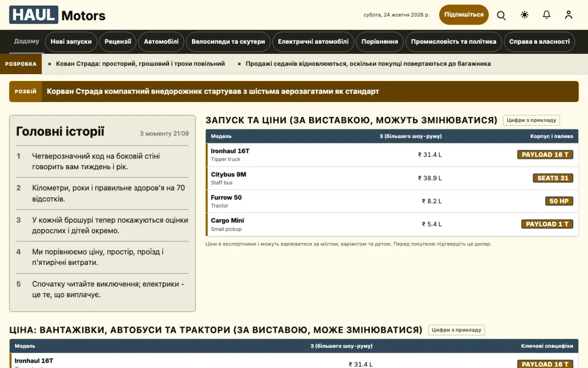588x368 pixels.
Task: Click the ₹ 8.2 L price
Action: pos(432,201)
